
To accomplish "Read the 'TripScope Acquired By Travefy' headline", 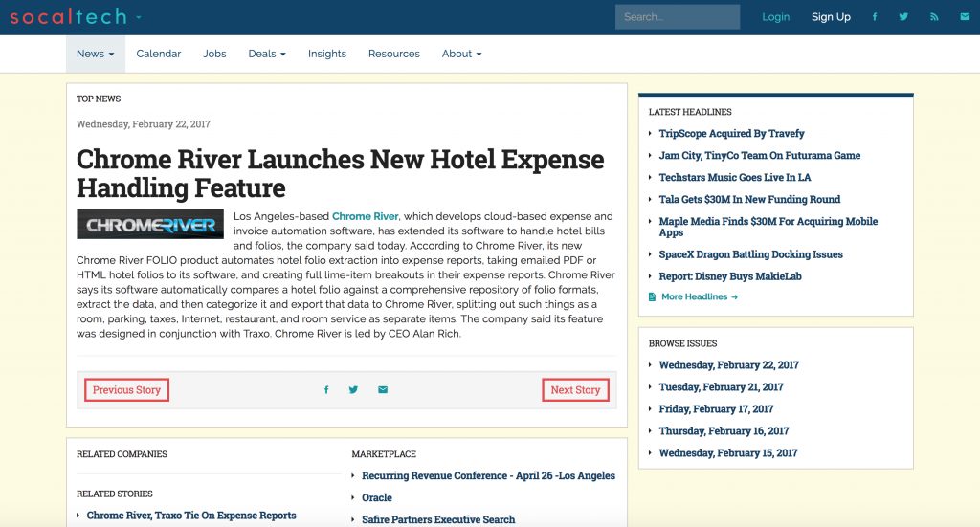I will 731,134.
